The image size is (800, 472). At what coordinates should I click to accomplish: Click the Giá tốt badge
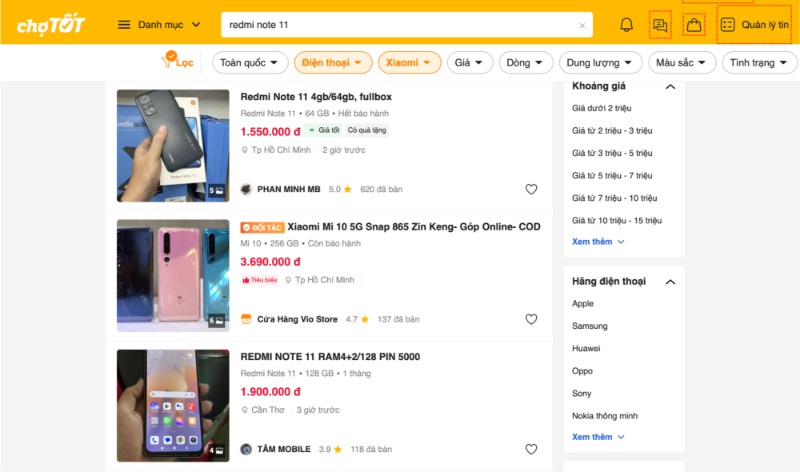323,131
